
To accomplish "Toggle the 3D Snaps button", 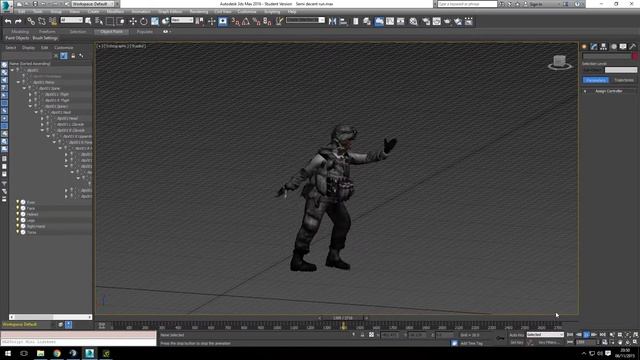I will click(x=236, y=21).
